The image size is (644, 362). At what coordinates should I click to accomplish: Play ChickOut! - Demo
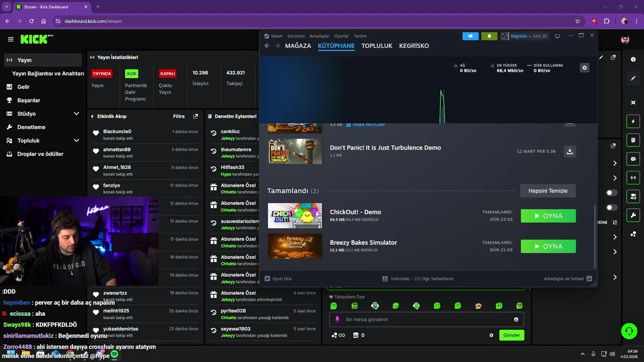548,216
